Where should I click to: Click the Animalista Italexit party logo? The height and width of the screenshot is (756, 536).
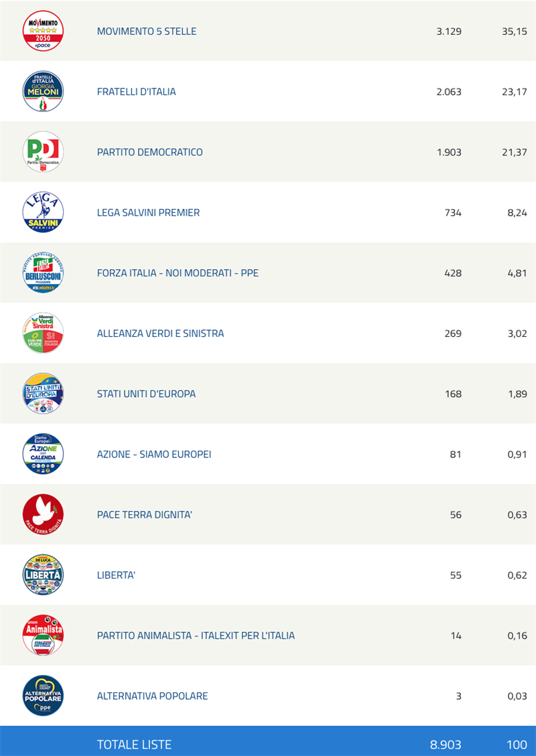pyautogui.click(x=43, y=635)
